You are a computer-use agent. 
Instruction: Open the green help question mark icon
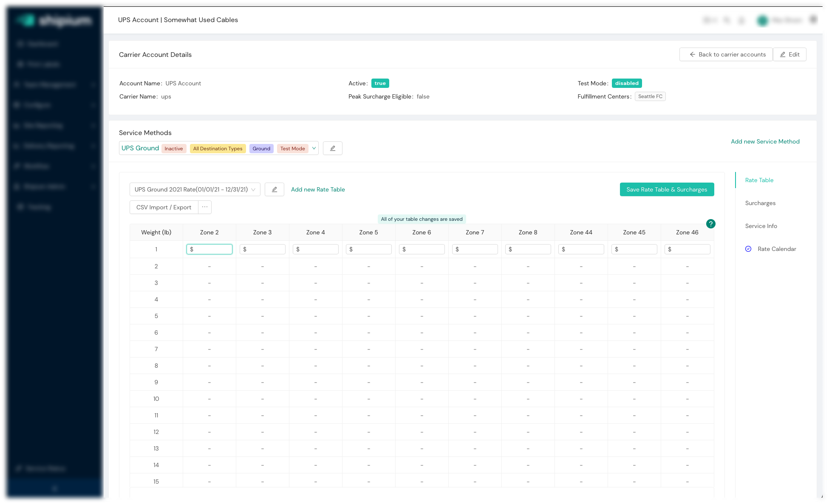tap(710, 224)
